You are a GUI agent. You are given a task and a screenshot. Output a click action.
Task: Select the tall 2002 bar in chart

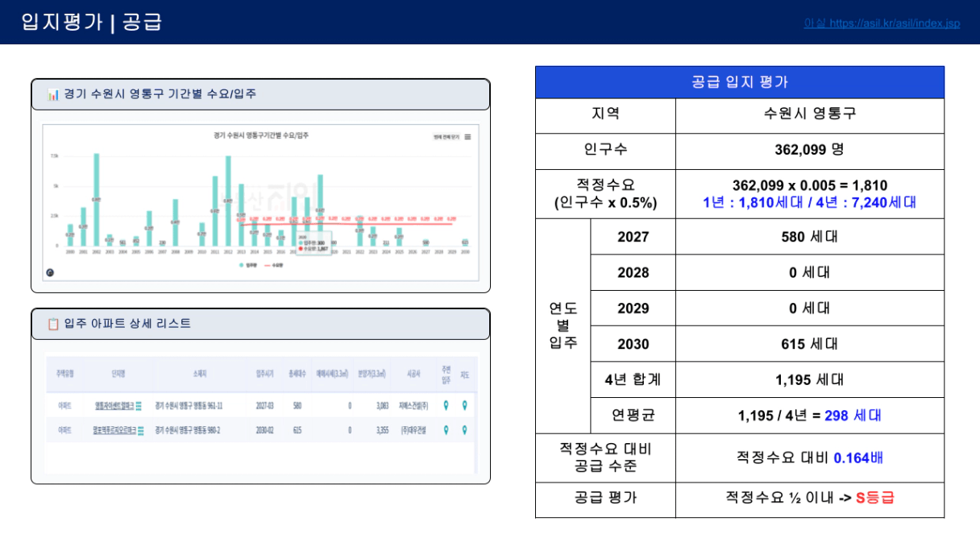[x=97, y=199]
